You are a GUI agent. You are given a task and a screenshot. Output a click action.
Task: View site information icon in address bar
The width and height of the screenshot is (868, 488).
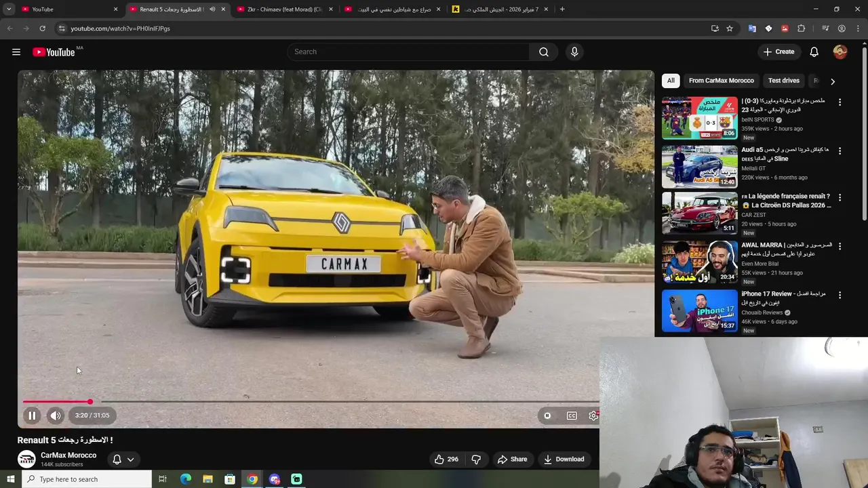61,28
